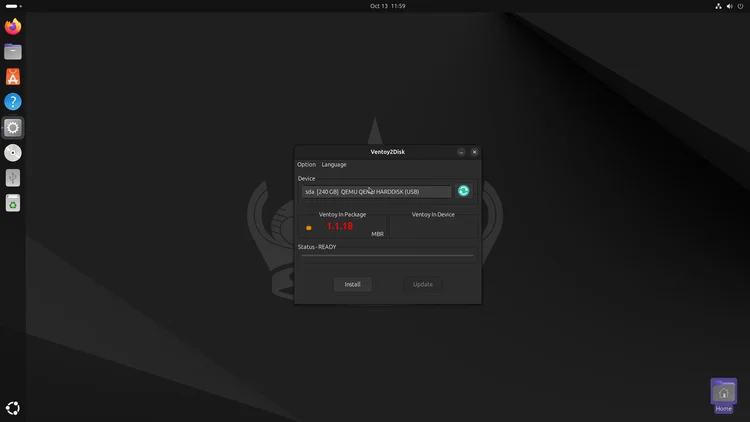Screen dimensions: 750x422
Task: Click the Update button
Action: click(423, 284)
